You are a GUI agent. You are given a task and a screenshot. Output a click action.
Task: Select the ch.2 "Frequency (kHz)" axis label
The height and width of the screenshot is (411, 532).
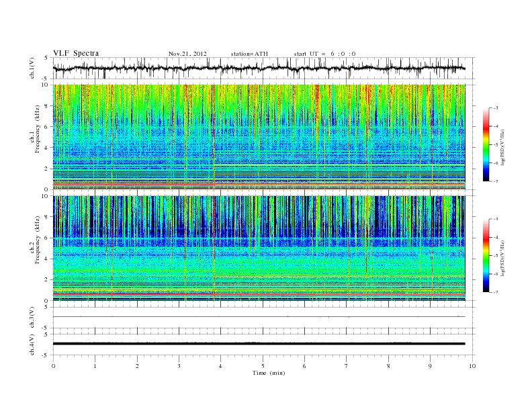[38, 240]
